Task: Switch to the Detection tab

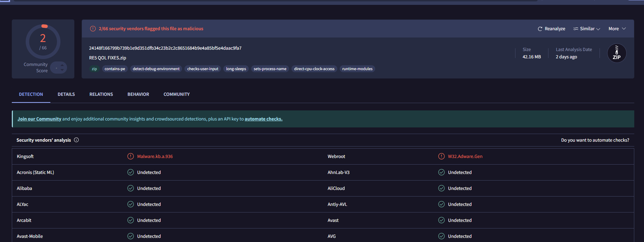Action: (31, 94)
